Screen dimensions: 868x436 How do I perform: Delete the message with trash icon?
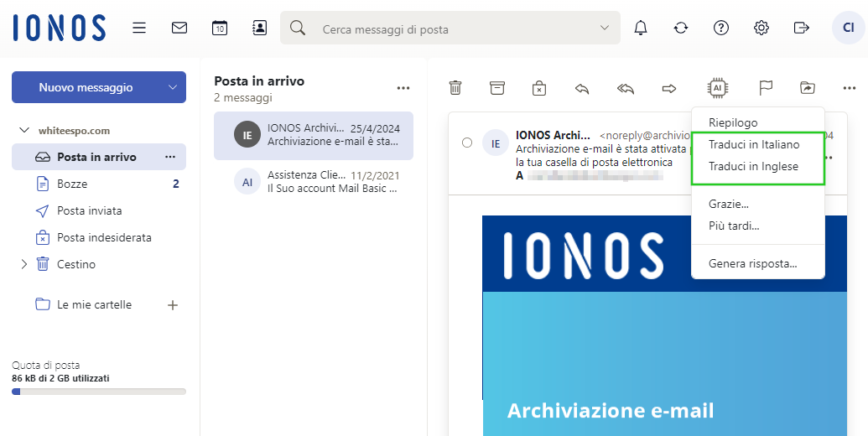[455, 87]
